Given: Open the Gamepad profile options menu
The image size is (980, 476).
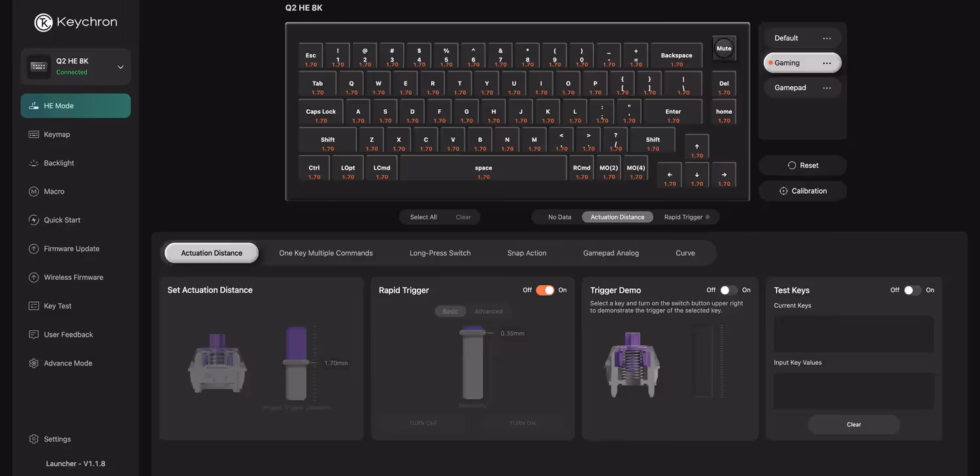Looking at the screenshot, I should click(827, 87).
